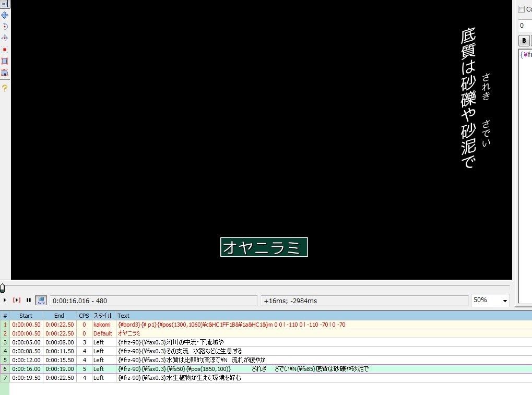This screenshot has height=395, width=532.
Task: Select the drag subtitles tool
Action: (5, 15)
